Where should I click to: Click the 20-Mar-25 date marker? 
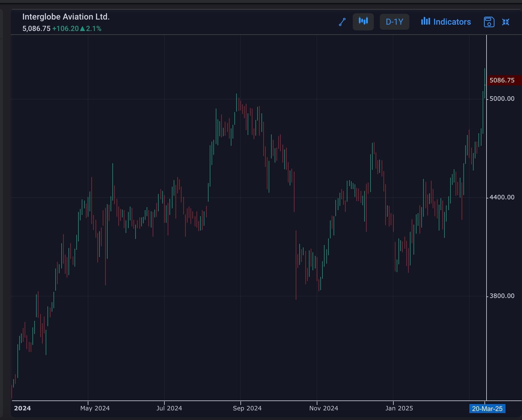487,409
